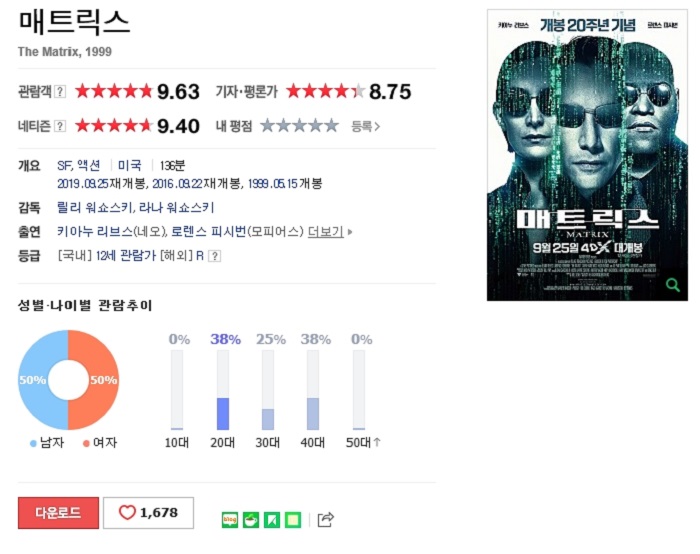Open the help icon next to R rating

pyautogui.click(x=215, y=256)
